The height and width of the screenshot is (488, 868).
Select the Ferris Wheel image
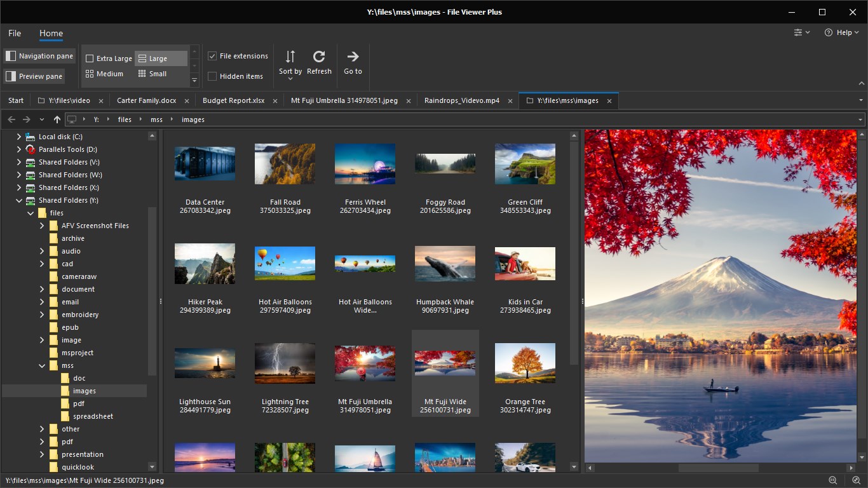tap(365, 164)
